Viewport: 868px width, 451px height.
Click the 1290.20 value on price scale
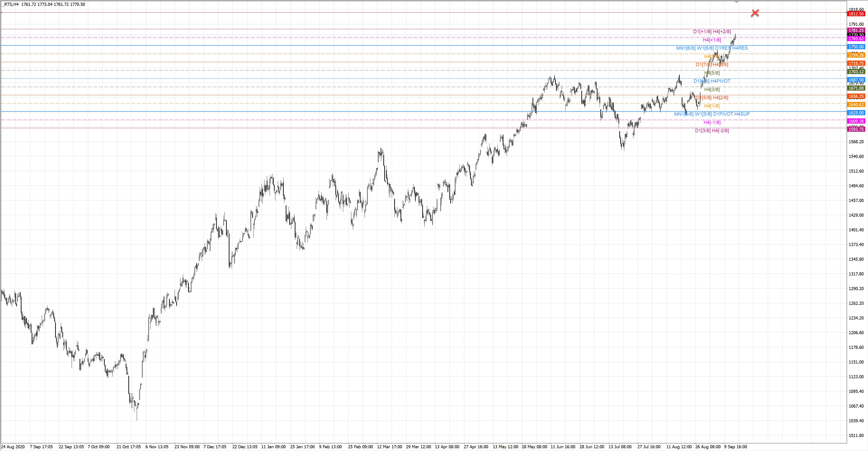click(x=856, y=289)
